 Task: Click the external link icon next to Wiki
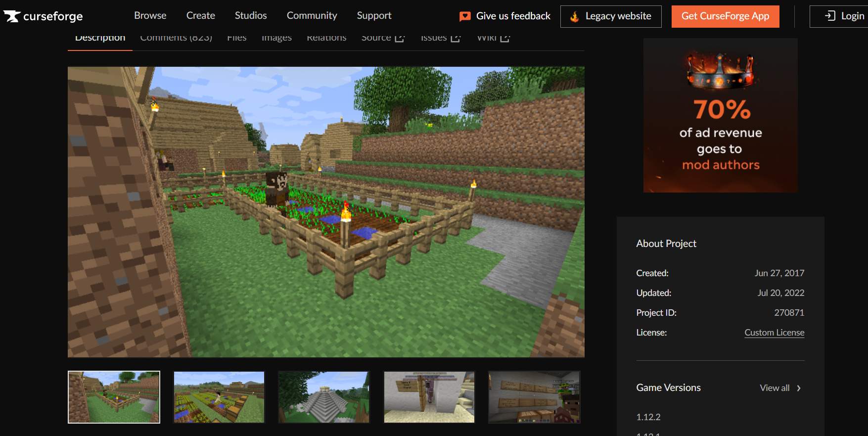point(505,38)
